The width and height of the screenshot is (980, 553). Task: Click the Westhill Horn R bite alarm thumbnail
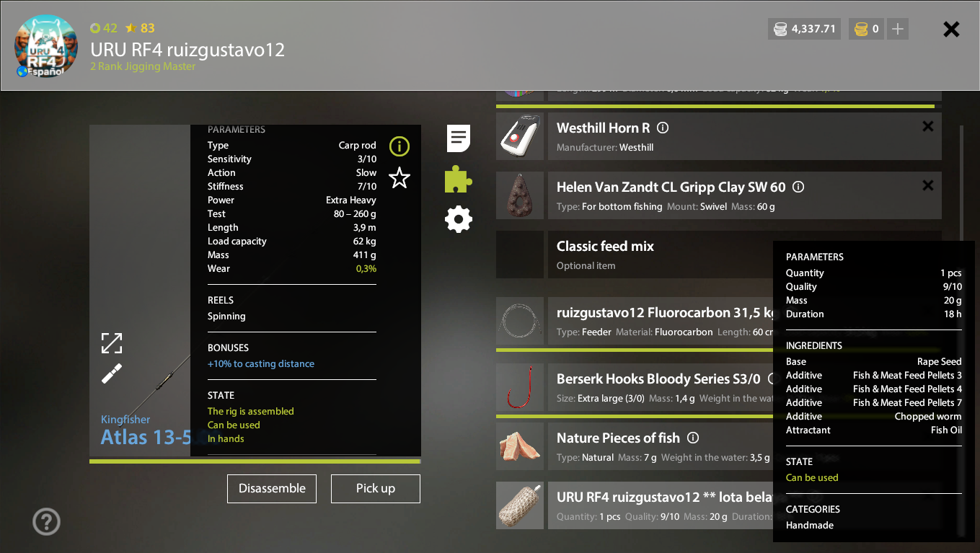click(520, 136)
